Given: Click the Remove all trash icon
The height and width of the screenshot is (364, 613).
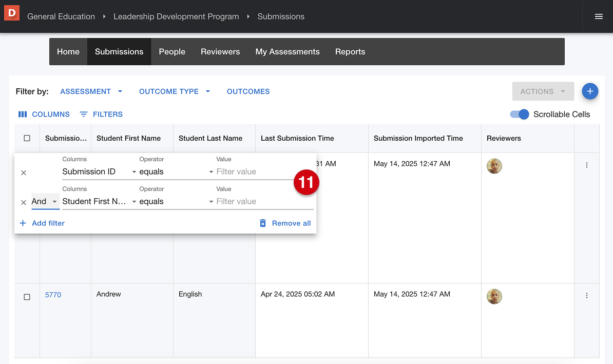Looking at the screenshot, I should 263,223.
